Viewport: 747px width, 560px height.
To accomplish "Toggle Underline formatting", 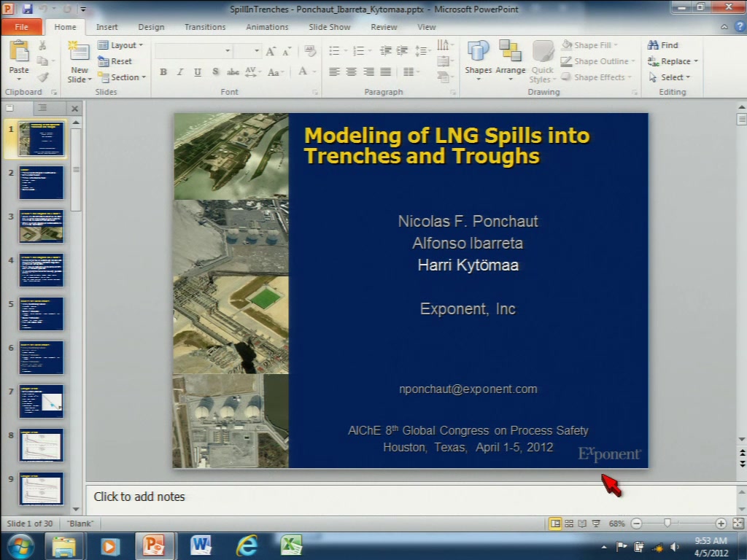I will point(197,72).
